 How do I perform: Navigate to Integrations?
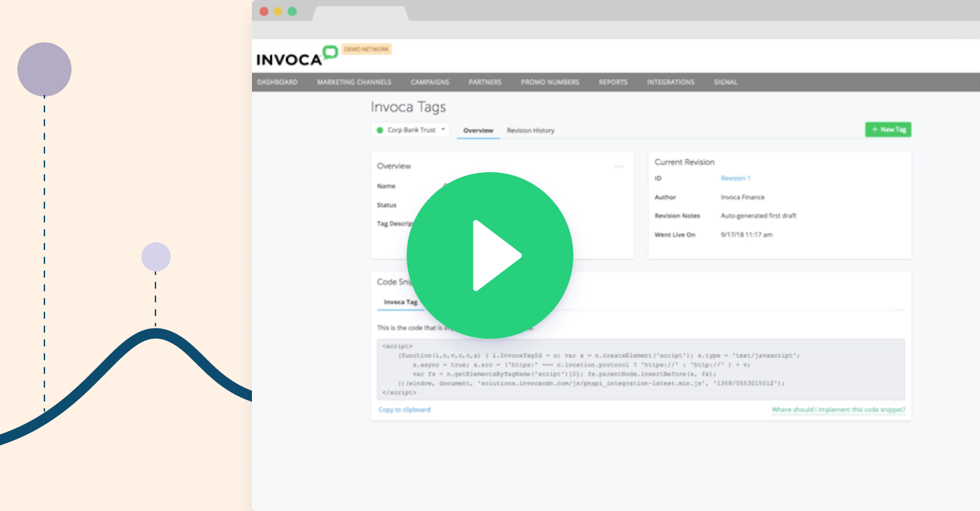[x=670, y=82]
